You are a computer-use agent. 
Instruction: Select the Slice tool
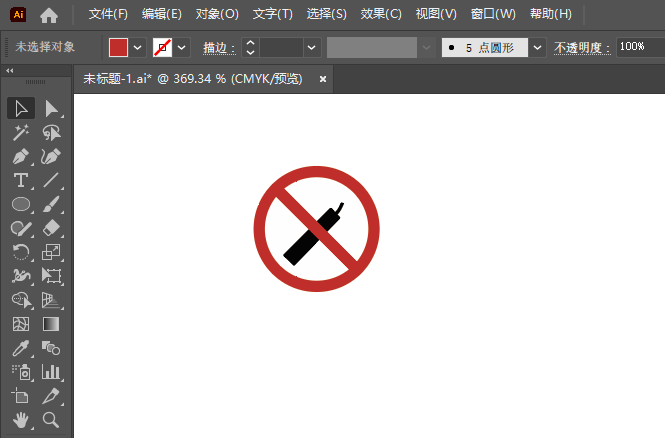pyautogui.click(x=51, y=396)
